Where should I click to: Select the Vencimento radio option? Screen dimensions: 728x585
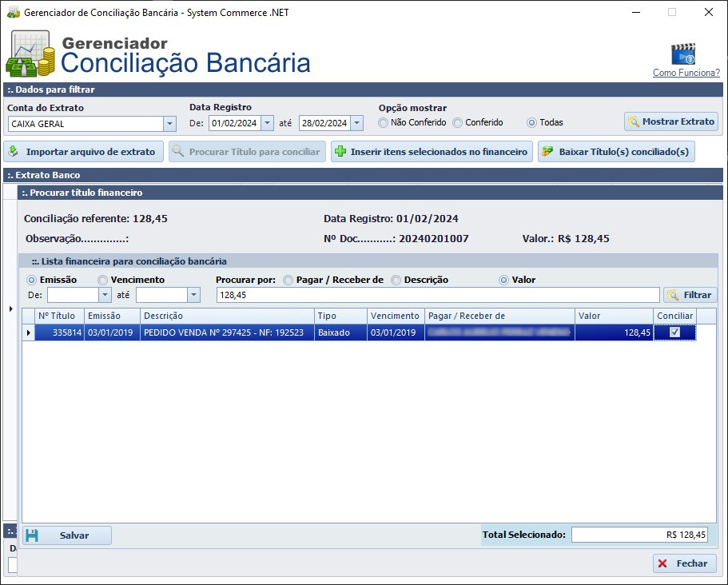pos(102,279)
